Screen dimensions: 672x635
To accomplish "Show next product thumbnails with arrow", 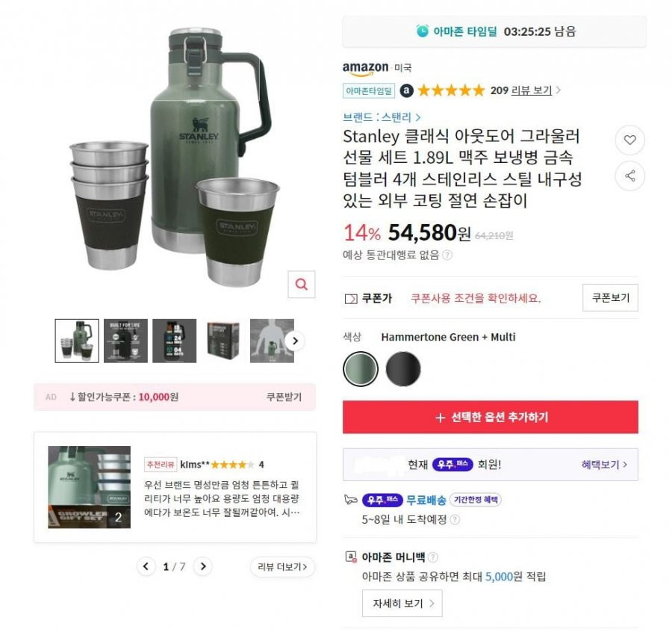I will (x=295, y=341).
